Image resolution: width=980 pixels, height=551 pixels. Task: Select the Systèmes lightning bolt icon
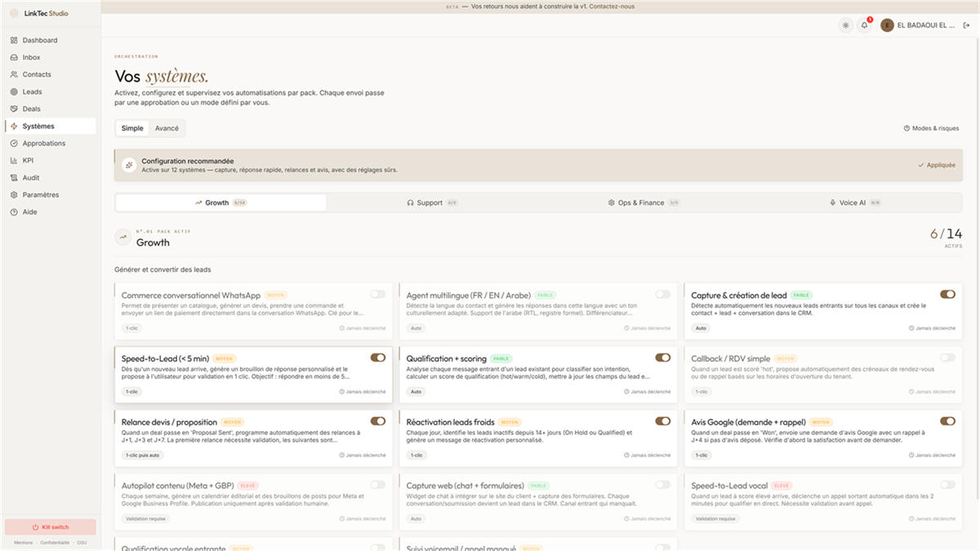[x=14, y=126]
